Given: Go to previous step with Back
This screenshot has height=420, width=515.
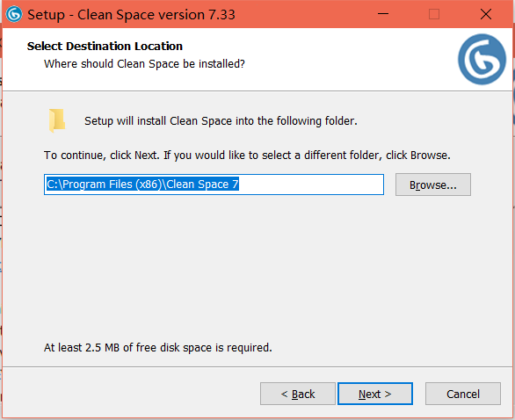Looking at the screenshot, I should (x=298, y=394).
